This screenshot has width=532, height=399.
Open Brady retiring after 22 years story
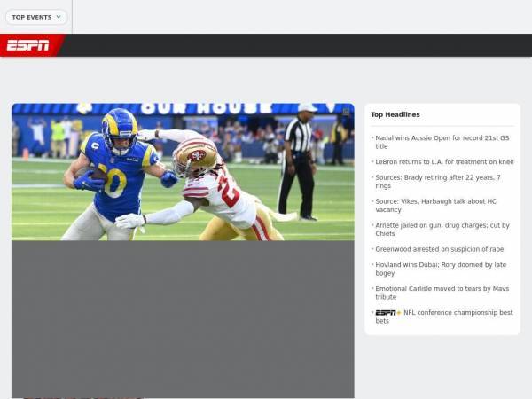[x=438, y=182]
